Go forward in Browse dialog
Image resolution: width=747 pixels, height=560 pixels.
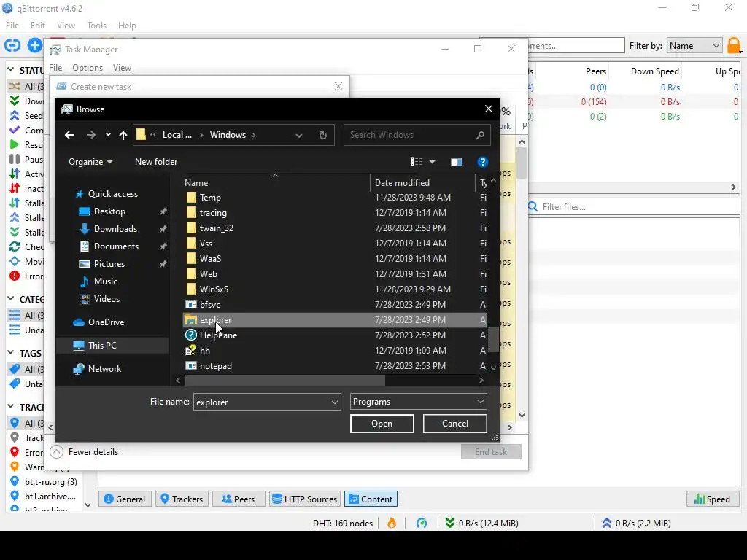point(91,135)
